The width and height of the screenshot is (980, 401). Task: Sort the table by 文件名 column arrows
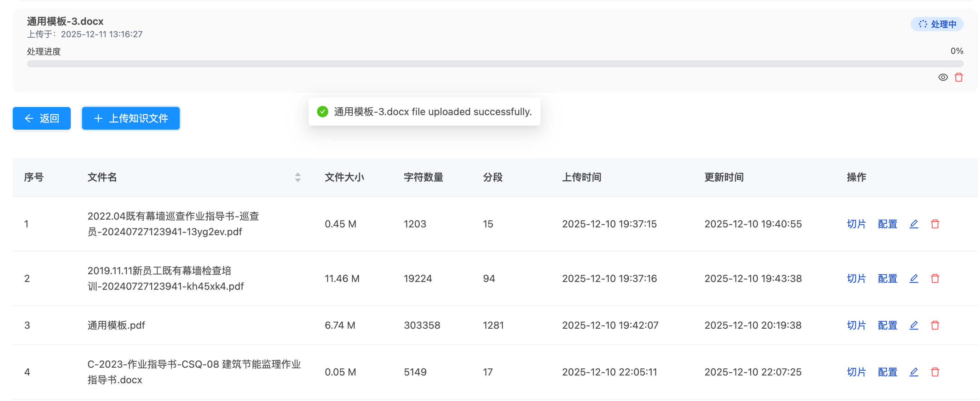tap(298, 177)
